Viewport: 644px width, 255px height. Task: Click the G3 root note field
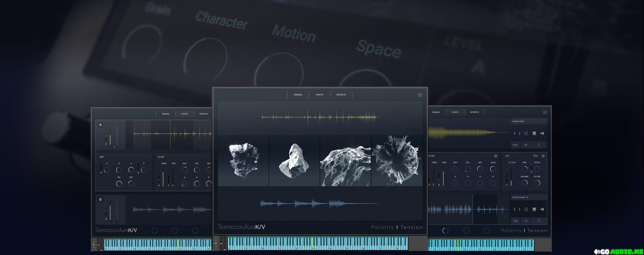pos(515,221)
